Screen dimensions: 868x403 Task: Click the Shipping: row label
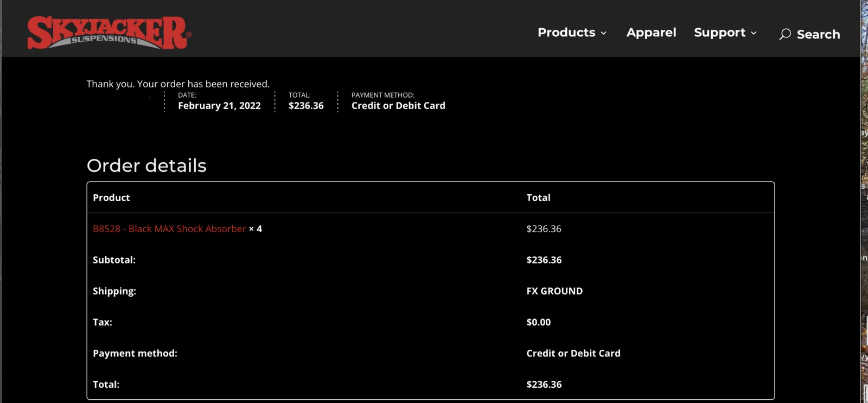(114, 291)
